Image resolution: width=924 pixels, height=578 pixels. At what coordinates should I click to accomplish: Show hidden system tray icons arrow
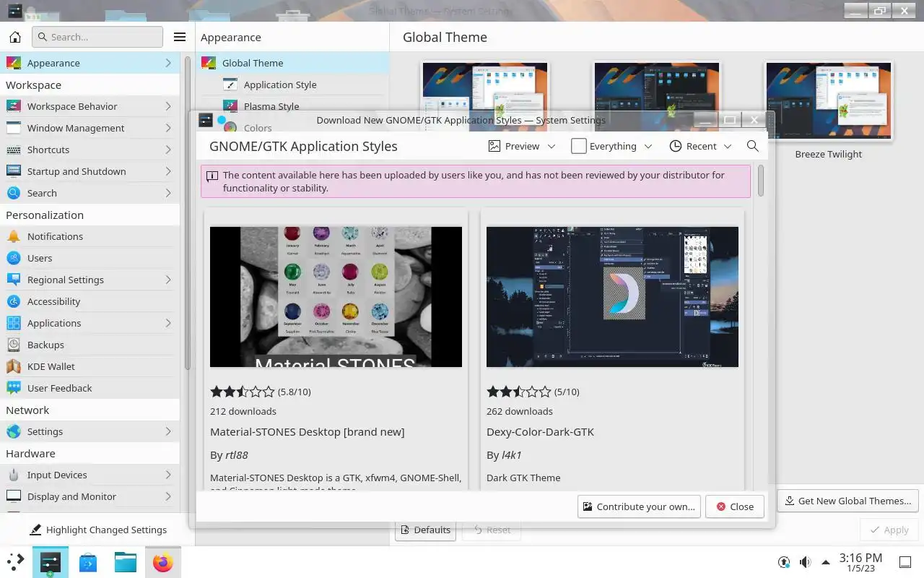[x=826, y=561]
